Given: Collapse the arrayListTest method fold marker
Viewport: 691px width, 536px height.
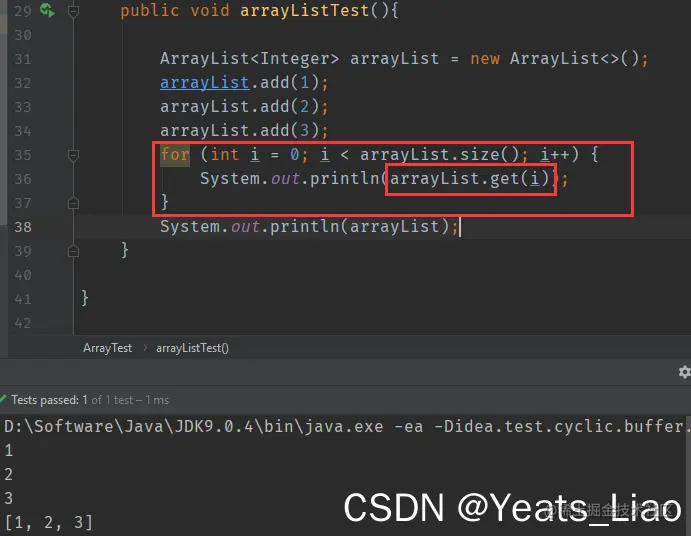Looking at the screenshot, I should point(74,11).
